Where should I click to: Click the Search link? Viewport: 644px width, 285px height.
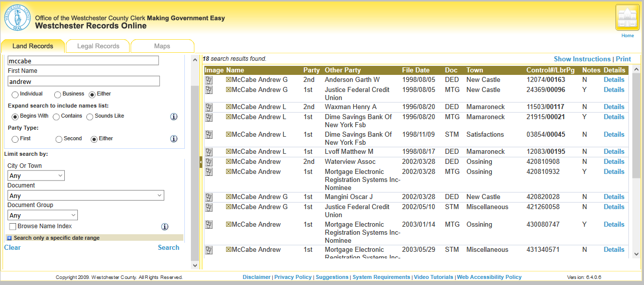click(168, 247)
